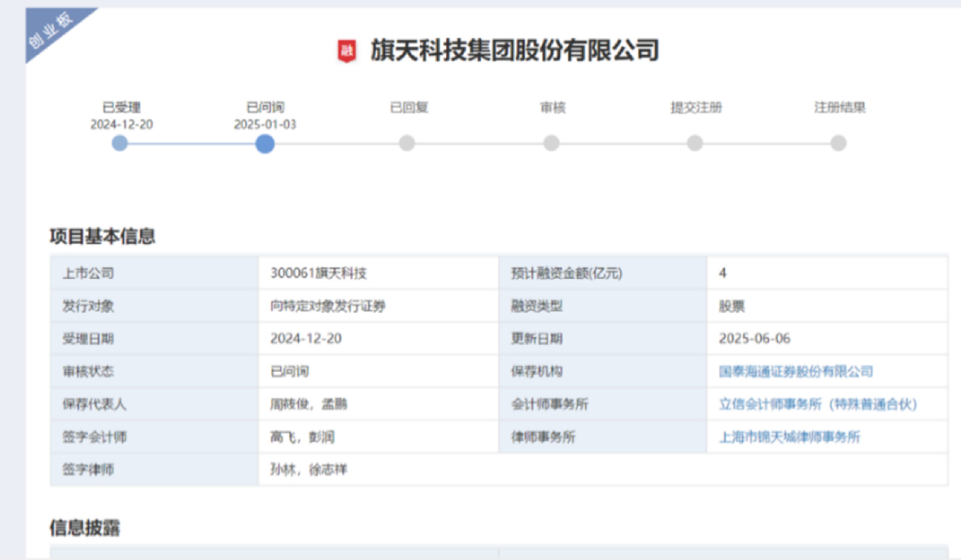
Task: Click the 律师事务所 label cell
Action: pyautogui.click(x=603, y=437)
